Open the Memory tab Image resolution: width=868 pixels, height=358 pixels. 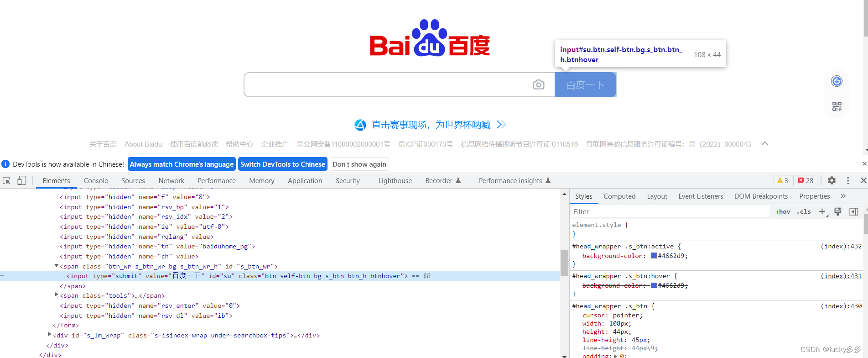(x=262, y=181)
